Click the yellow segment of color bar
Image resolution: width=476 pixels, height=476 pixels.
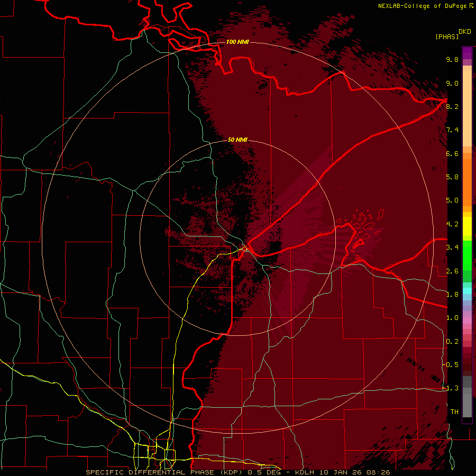(x=467, y=226)
